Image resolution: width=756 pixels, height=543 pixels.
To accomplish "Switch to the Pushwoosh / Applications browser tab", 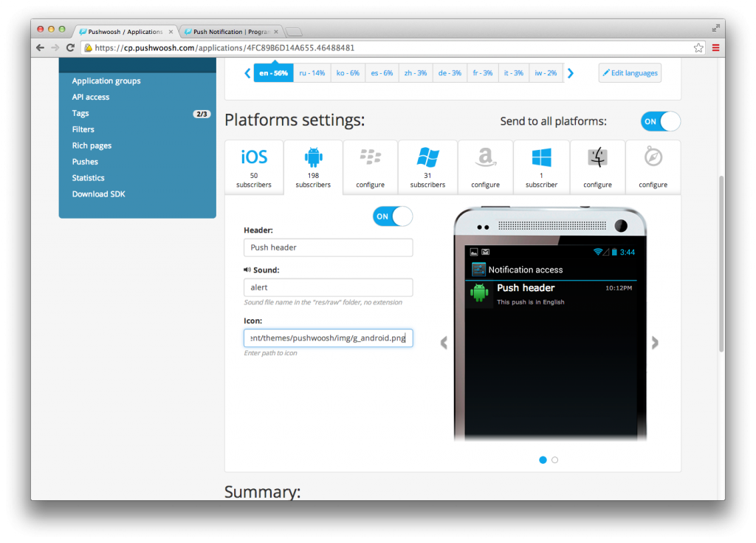I will (126, 32).
